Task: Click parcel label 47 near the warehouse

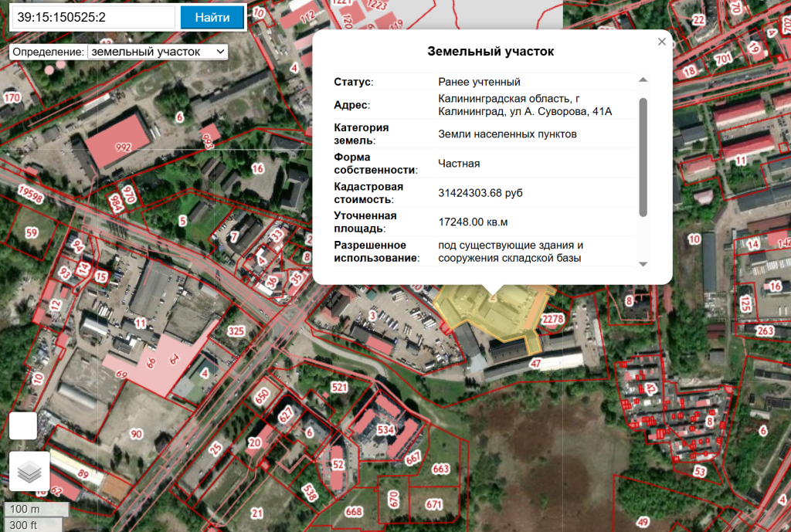Action: (535, 362)
